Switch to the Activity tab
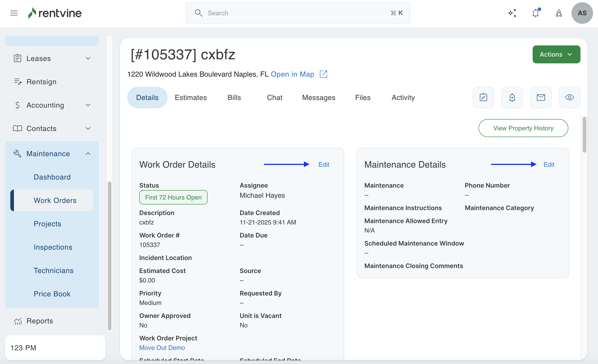 tap(403, 98)
